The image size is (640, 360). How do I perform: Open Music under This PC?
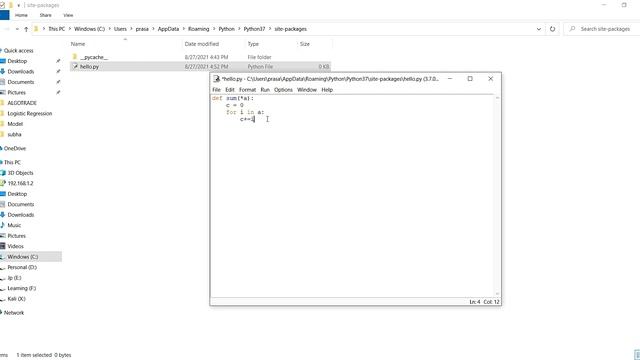(14, 225)
